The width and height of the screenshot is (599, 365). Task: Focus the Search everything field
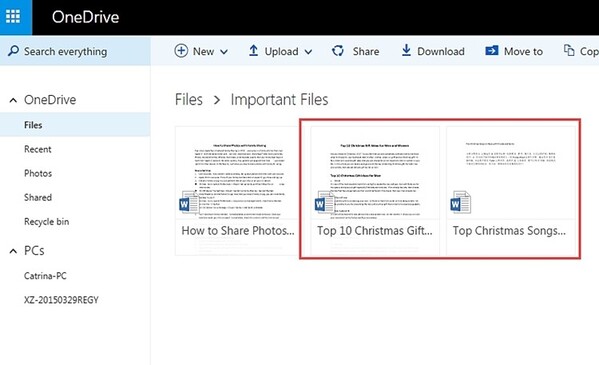(x=75, y=51)
